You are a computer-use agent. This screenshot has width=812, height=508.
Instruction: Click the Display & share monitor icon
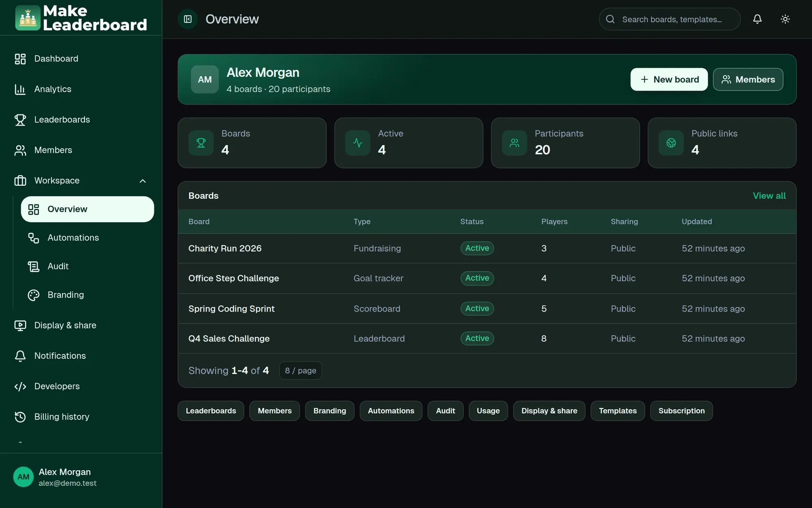point(20,325)
